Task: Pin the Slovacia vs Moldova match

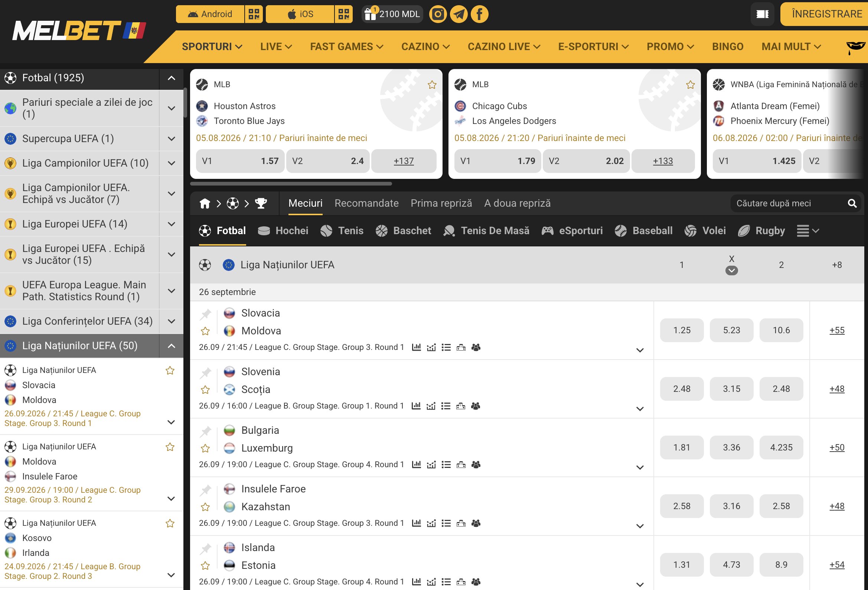Action: [205, 314]
